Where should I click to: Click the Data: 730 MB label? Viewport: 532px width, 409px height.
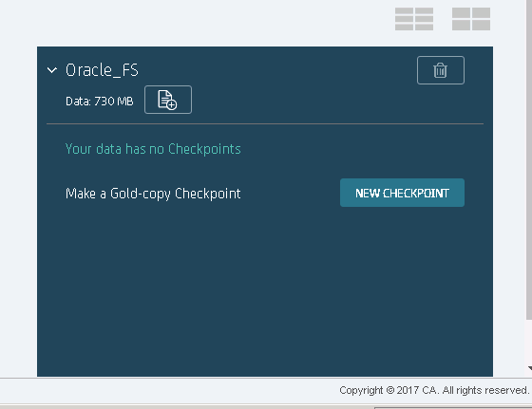click(x=100, y=102)
